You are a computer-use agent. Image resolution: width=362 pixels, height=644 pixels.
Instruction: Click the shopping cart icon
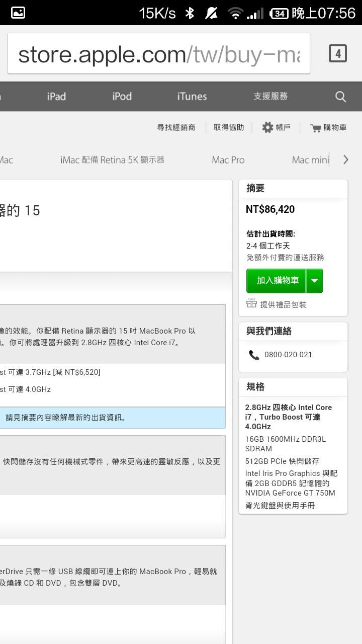(x=316, y=128)
